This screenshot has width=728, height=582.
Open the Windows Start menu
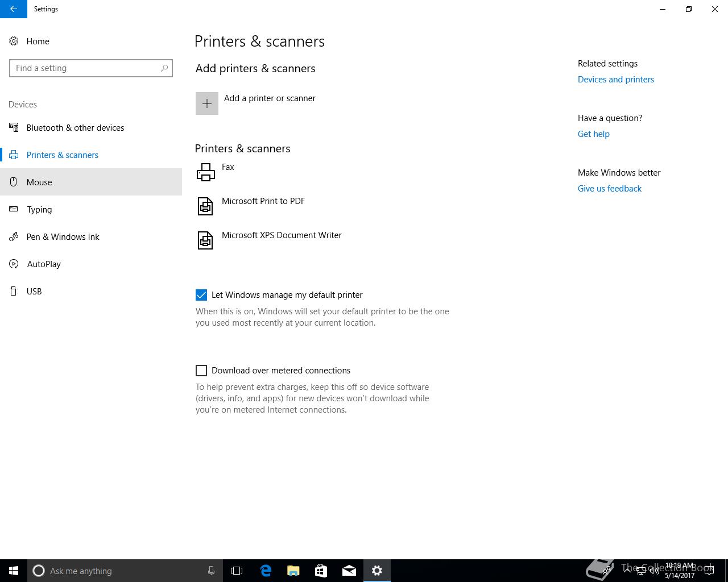coord(14,571)
